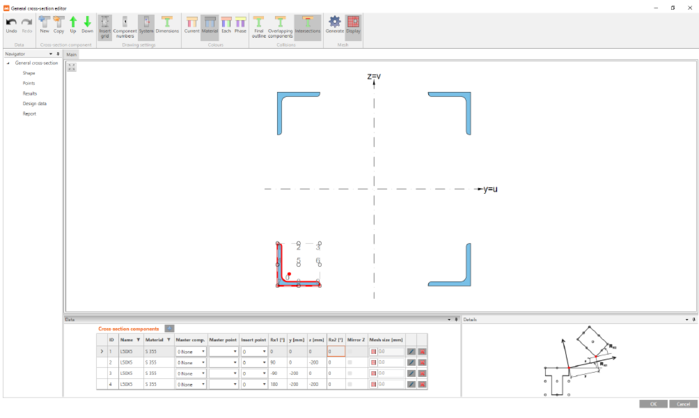The image size is (699, 418).
Task: Edit component in row 3 pencil icon
Action: pos(411,373)
